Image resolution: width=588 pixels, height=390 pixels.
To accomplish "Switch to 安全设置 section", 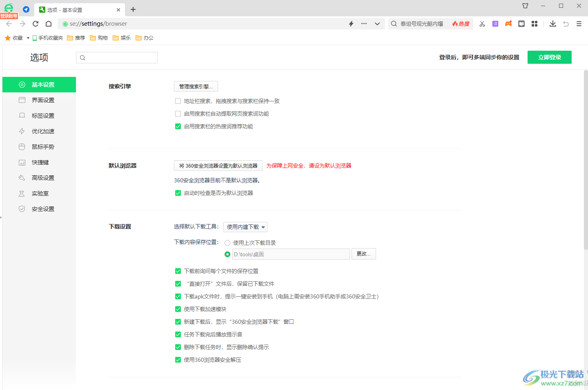I will point(39,209).
